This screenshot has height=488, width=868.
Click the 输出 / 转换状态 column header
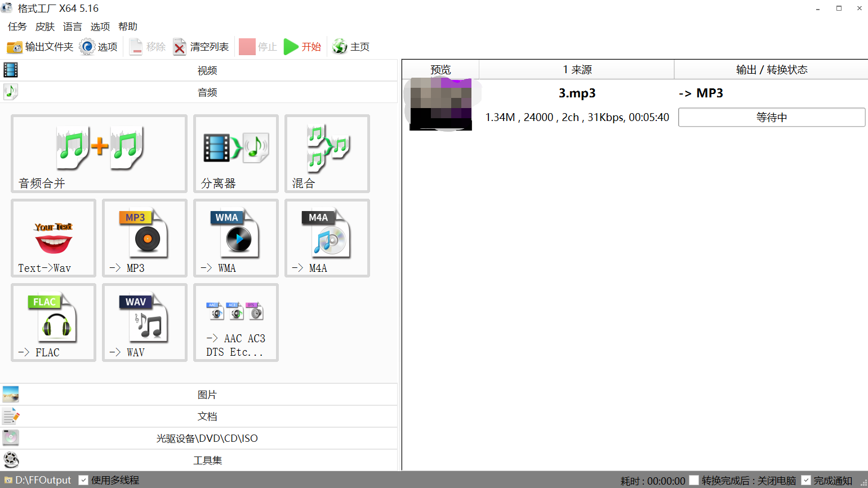pyautogui.click(x=771, y=69)
